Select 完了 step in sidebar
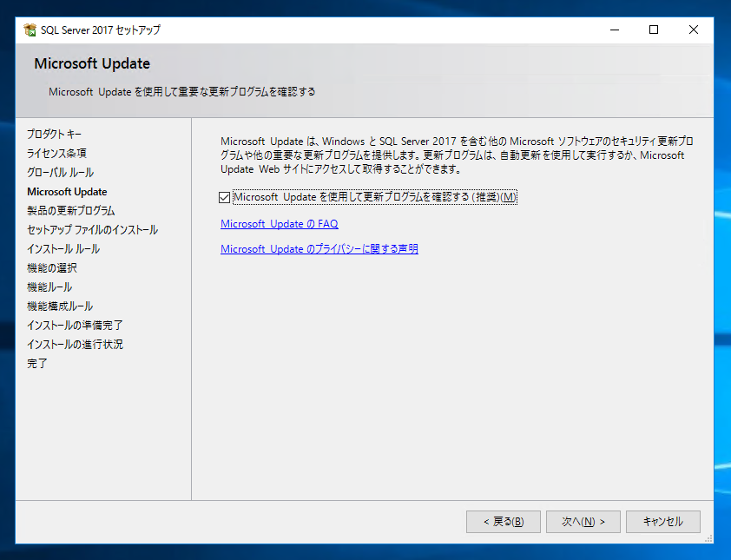731x560 pixels. pos(36,364)
